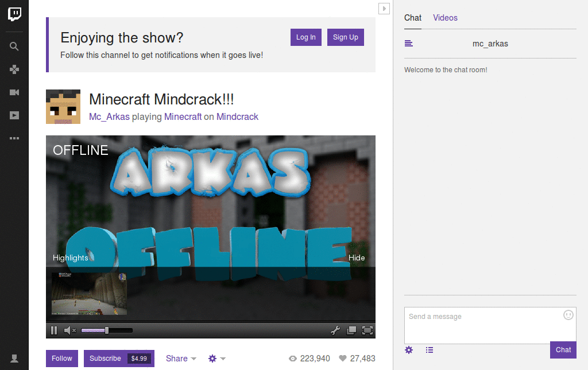Screen dimensions: 588x370
Task: Focus the Send a message field
Action: pos(490,325)
